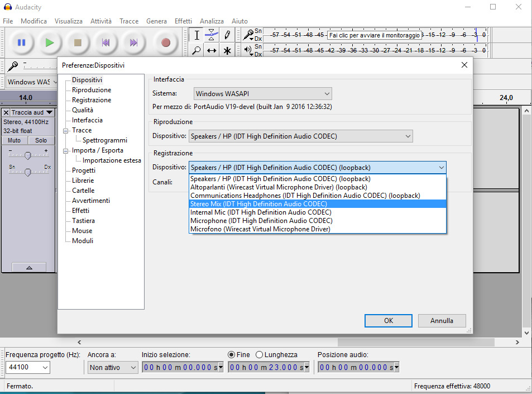Open the Ancora a dropdown
532x394 pixels.
point(113,368)
